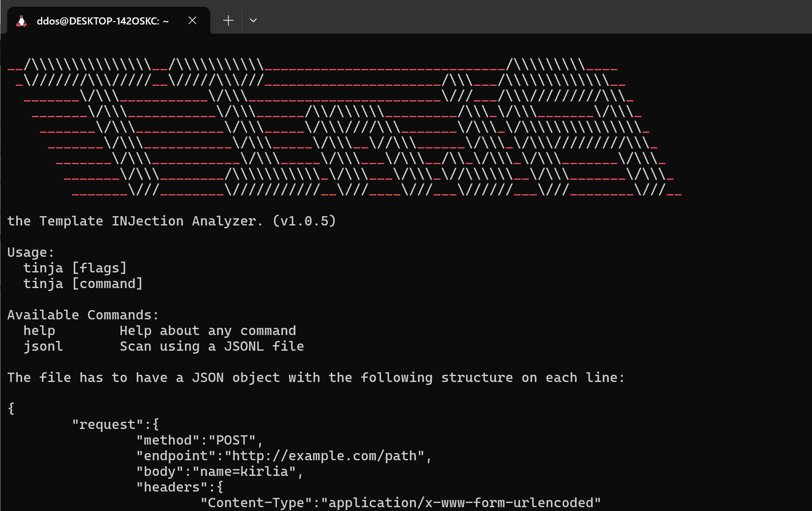Click the "body":"name=kirlia" line

point(219,471)
